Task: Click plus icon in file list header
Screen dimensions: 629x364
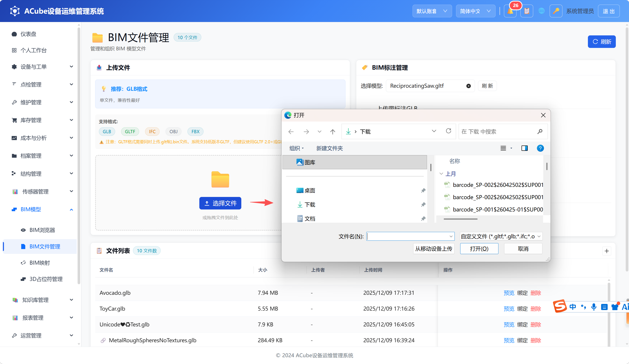Action: click(607, 251)
